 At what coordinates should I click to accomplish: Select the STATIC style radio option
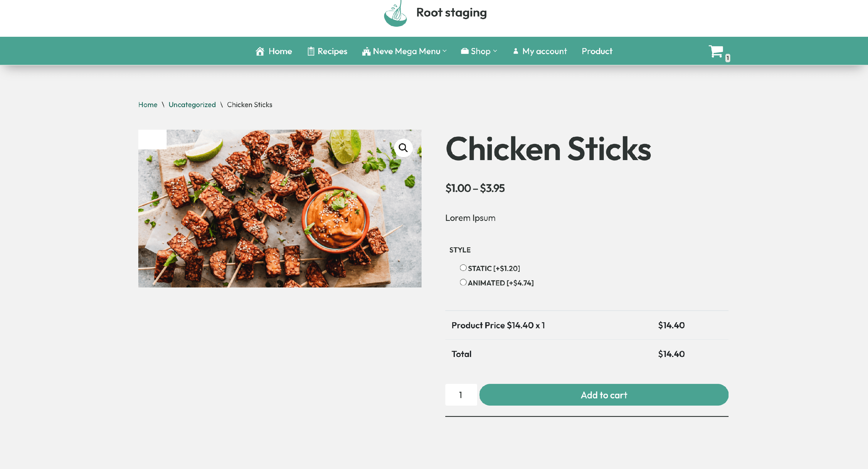(x=463, y=268)
